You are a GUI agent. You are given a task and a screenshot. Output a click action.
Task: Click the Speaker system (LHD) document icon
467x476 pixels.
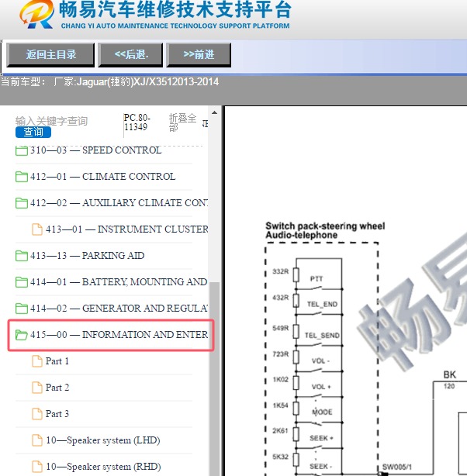click(37, 440)
